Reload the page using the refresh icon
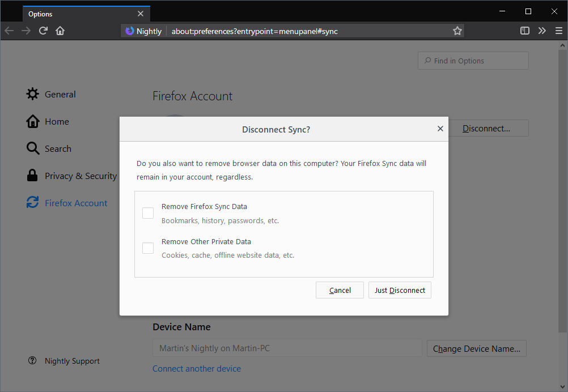The height and width of the screenshot is (392, 568). [43, 31]
